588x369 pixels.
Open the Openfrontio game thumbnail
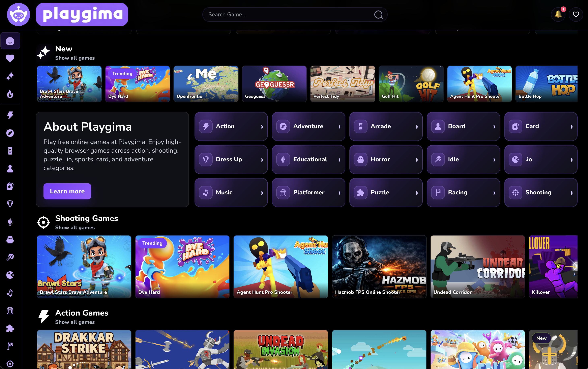[x=206, y=84]
